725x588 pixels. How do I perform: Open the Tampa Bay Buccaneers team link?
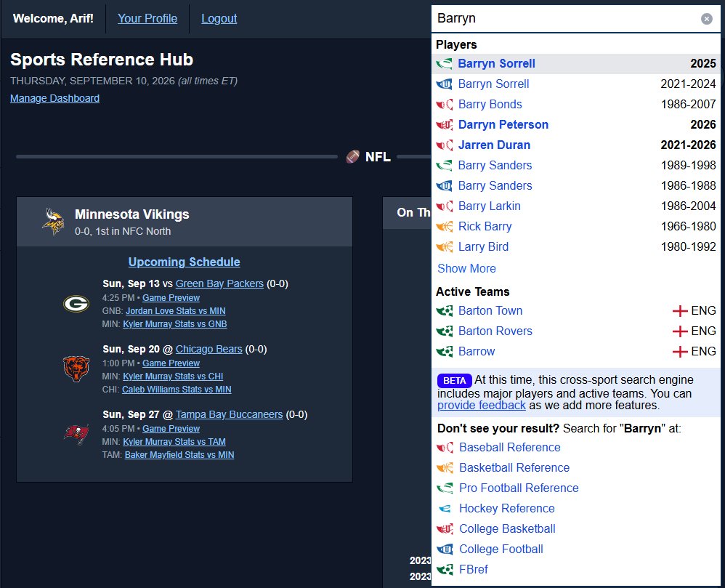pyautogui.click(x=230, y=414)
